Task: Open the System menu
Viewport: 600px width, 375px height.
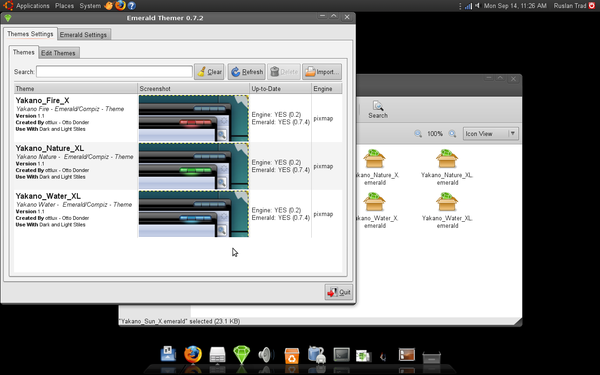Action: click(x=90, y=6)
